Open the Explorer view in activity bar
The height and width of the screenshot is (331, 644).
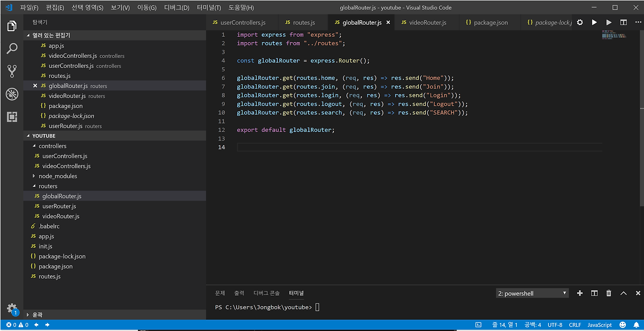click(x=12, y=26)
